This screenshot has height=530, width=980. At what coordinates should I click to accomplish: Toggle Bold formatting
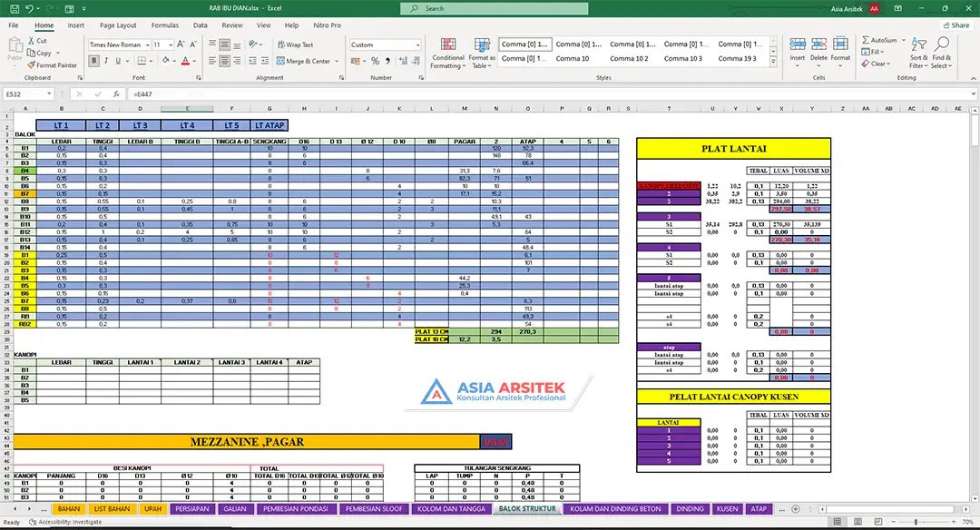[94, 61]
